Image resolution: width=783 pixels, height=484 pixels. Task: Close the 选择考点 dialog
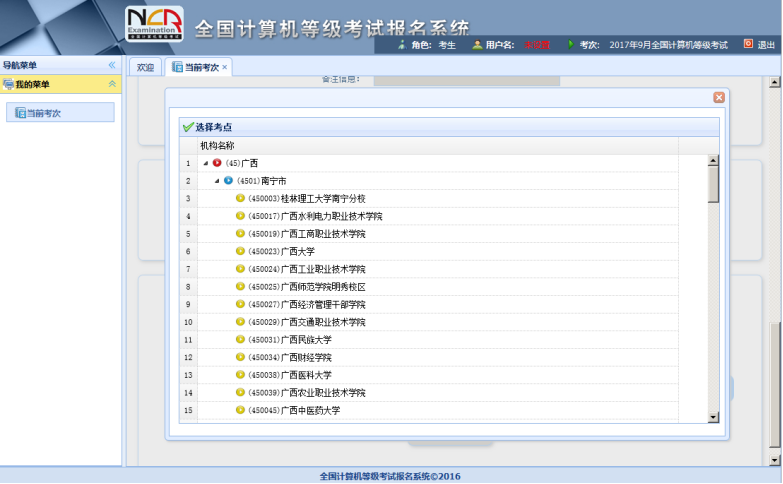point(719,97)
